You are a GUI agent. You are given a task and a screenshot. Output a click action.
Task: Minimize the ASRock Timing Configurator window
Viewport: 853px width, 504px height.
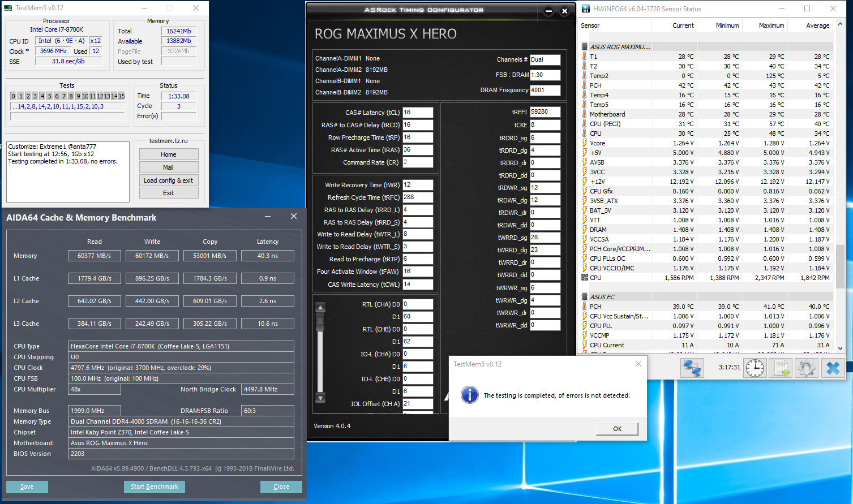click(x=548, y=11)
